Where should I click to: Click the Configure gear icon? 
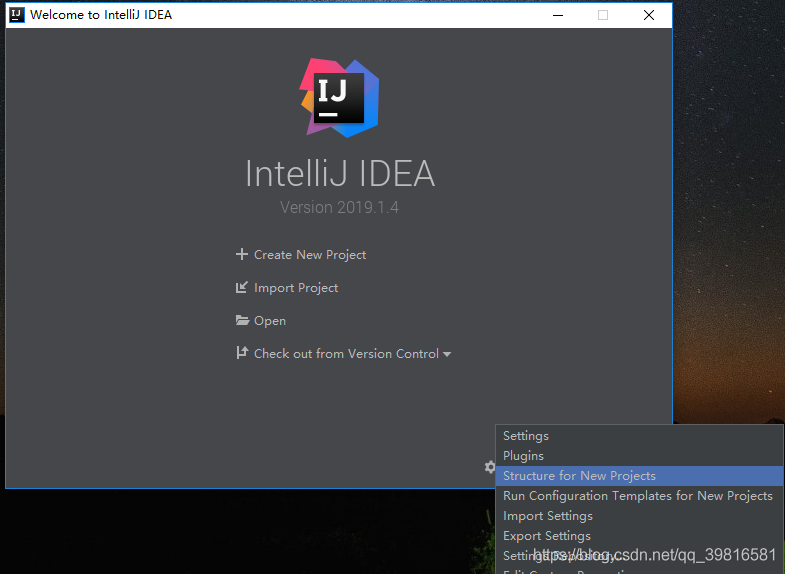[489, 466]
